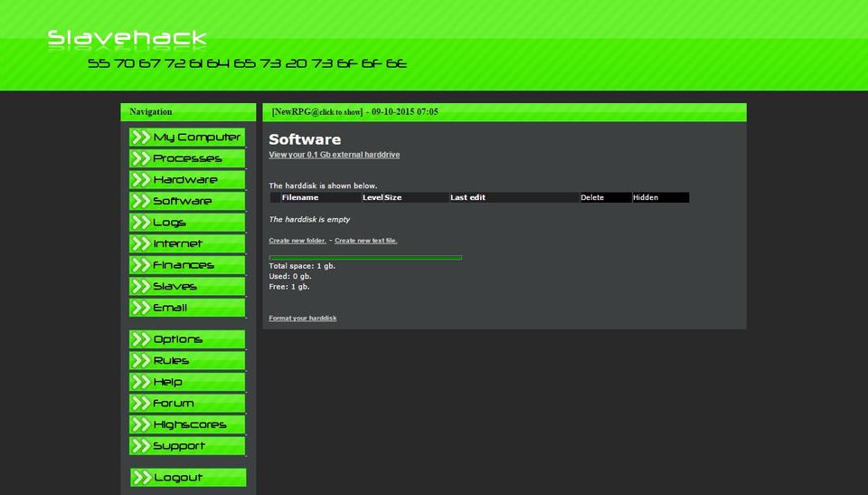
Task: View your 0.1 Gb external harddrive
Action: click(x=334, y=155)
